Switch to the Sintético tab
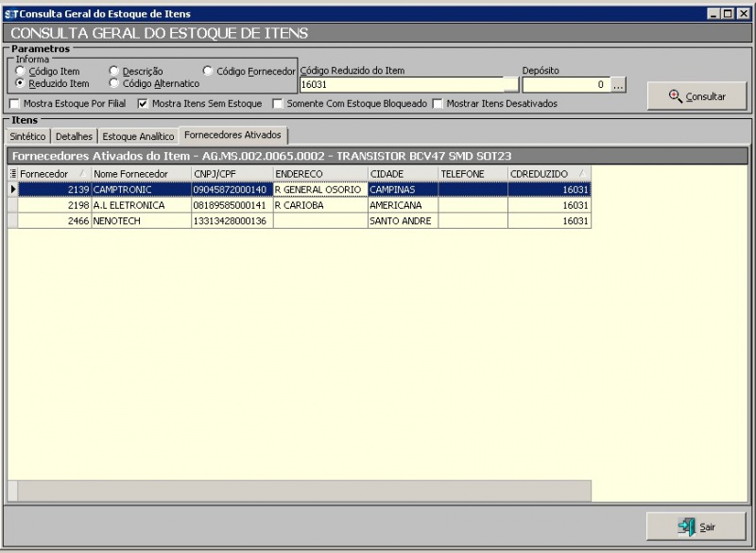This screenshot has width=756, height=553. [27, 136]
